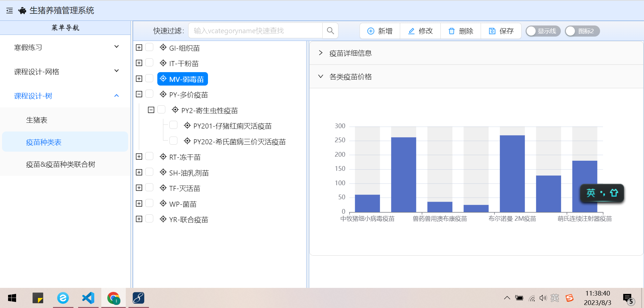Image resolution: width=644 pixels, height=308 pixels.
Task: Click the target icon beside PY-多价疫苗
Action: tap(163, 94)
